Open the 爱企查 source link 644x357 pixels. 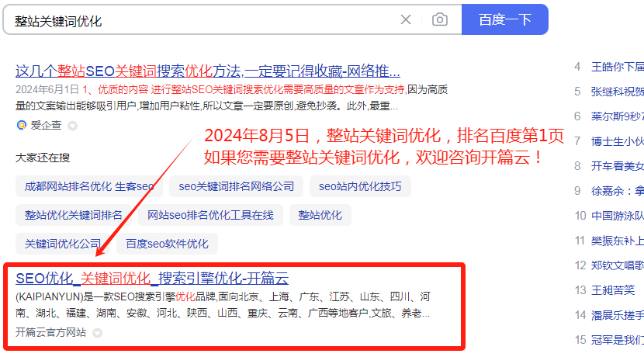coord(46,125)
